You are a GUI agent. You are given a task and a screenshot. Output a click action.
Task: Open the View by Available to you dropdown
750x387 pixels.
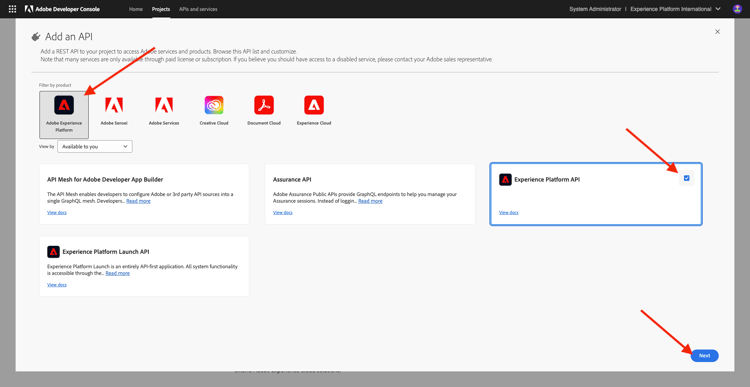pyautogui.click(x=95, y=146)
